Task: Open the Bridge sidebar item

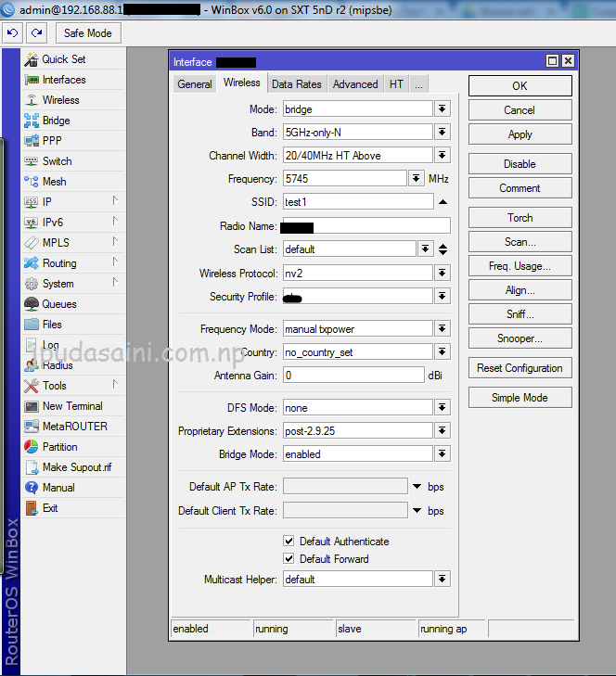Action: (x=73, y=121)
